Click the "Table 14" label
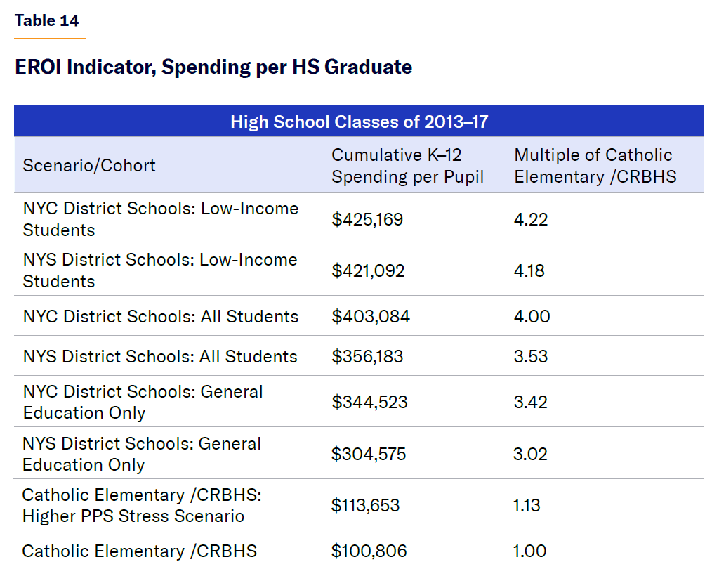Screen dimensions: 719x588 (47, 20)
